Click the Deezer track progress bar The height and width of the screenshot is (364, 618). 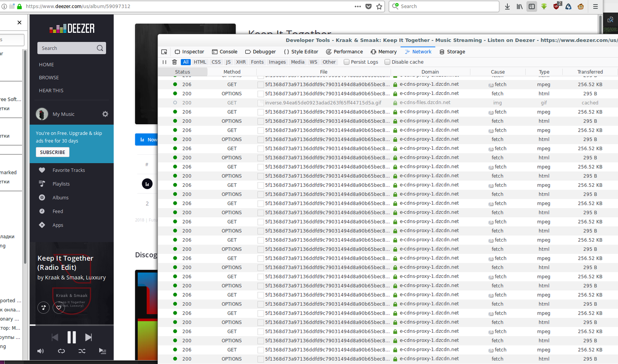point(72,325)
